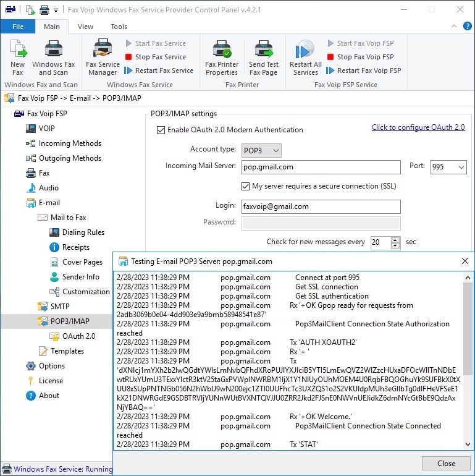
Task: Switch to the Tools tab
Action: 119,27
